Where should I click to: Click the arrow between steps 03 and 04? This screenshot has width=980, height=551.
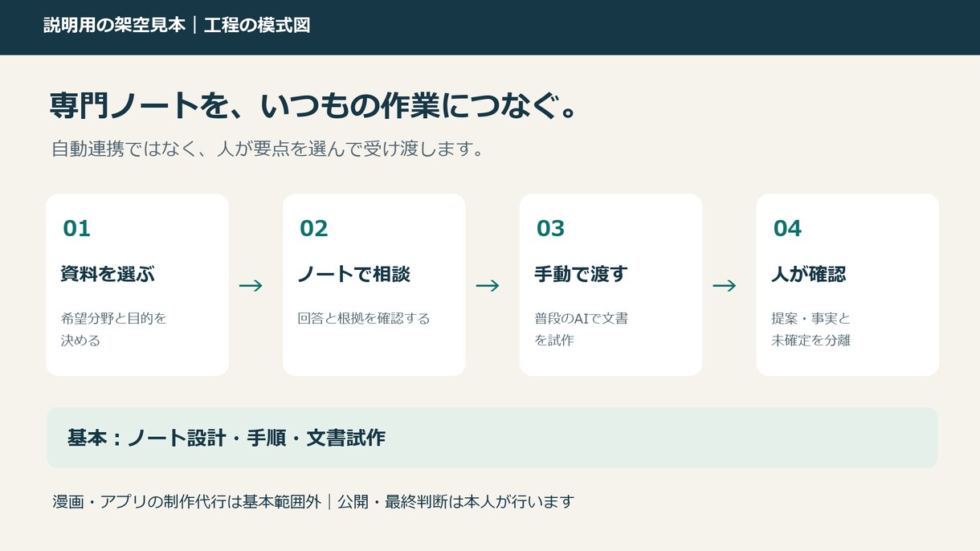pos(725,286)
